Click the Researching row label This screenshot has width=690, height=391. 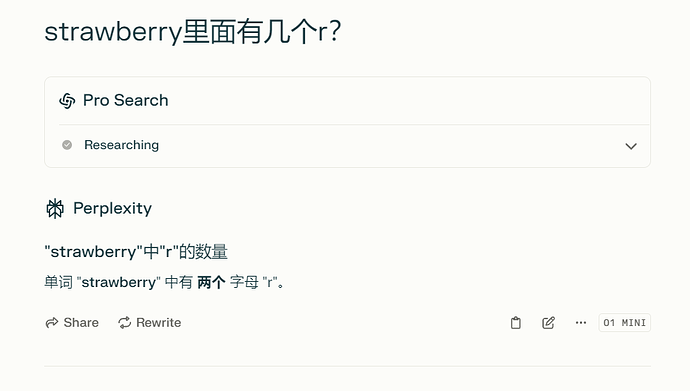point(121,145)
